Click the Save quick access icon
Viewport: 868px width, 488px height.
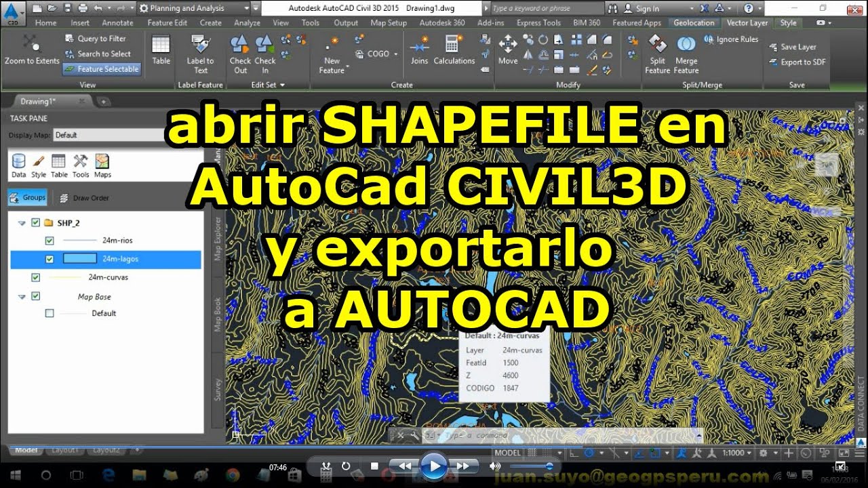(x=66, y=8)
